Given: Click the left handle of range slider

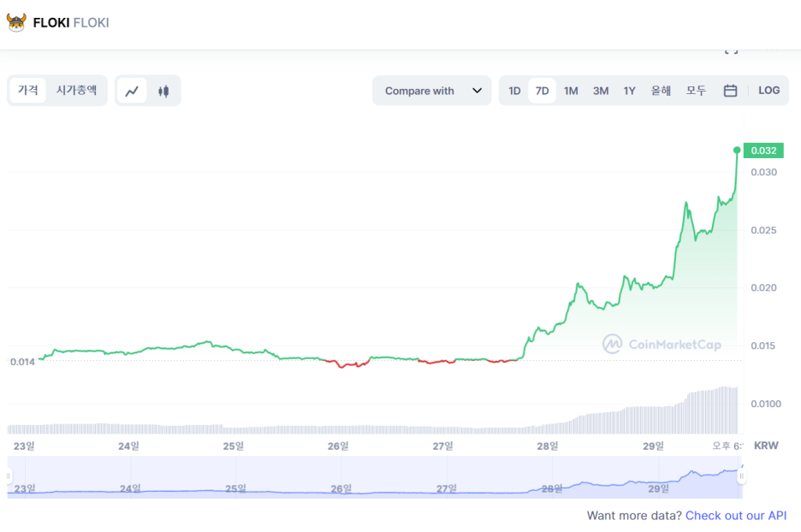Looking at the screenshot, I should (9, 476).
